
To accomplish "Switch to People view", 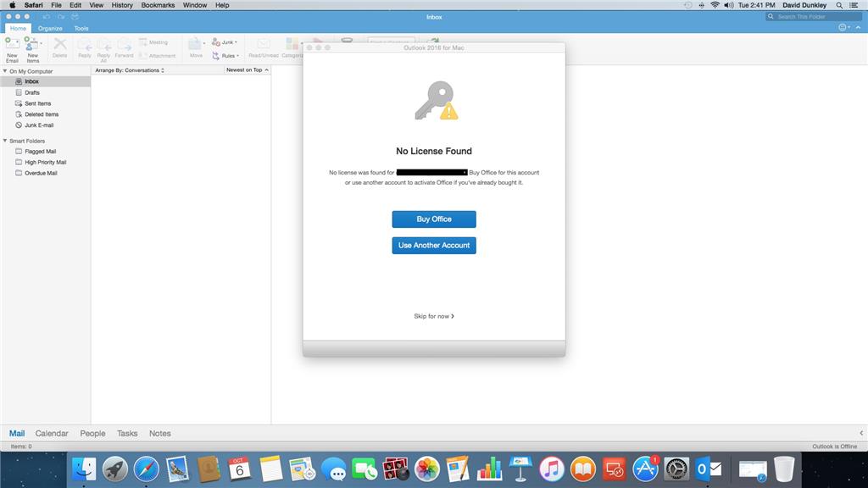I will tap(92, 433).
